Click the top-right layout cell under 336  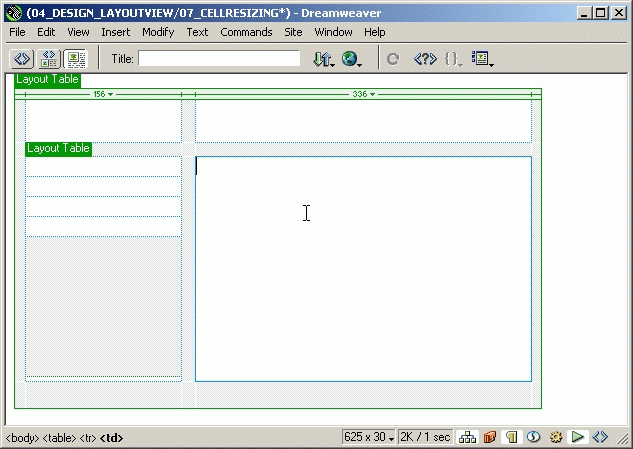(363, 121)
